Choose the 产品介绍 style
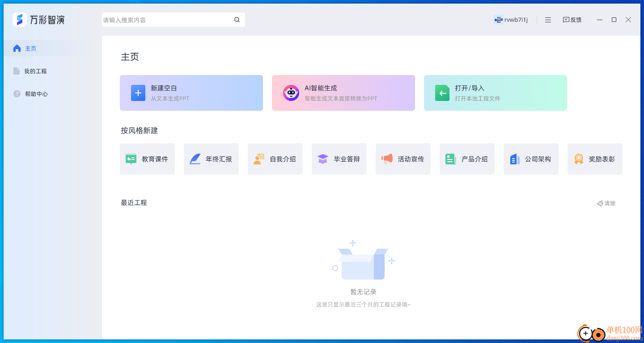 (467, 159)
